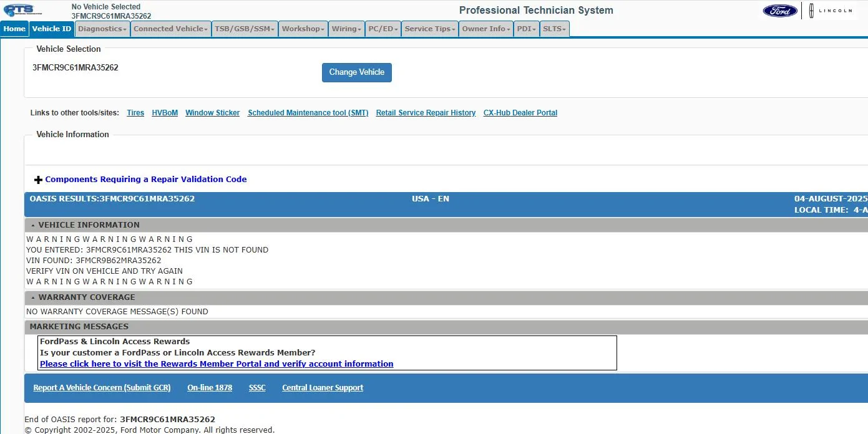Image resolution: width=868 pixels, height=434 pixels.
Task: Open the TSB/GSB/SSM dropdown menu
Action: coord(245,29)
